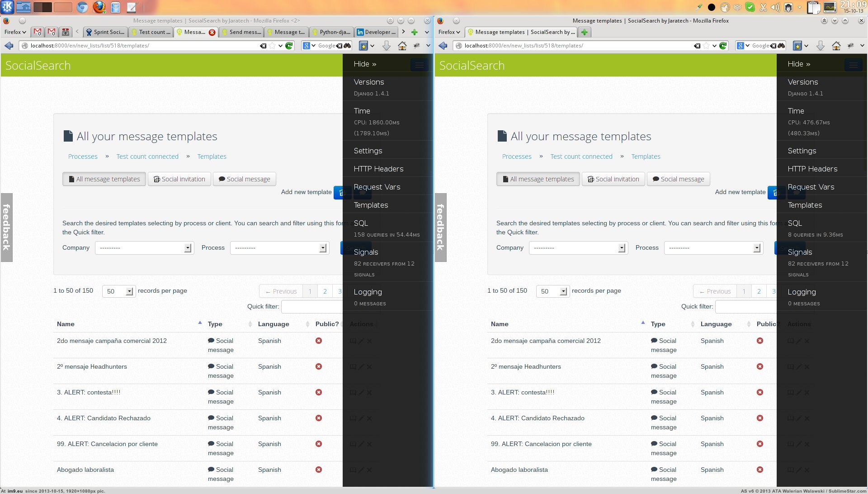The width and height of the screenshot is (868, 494).
Task: Click the binoculars search icon in left Firefox
Action: tap(347, 46)
